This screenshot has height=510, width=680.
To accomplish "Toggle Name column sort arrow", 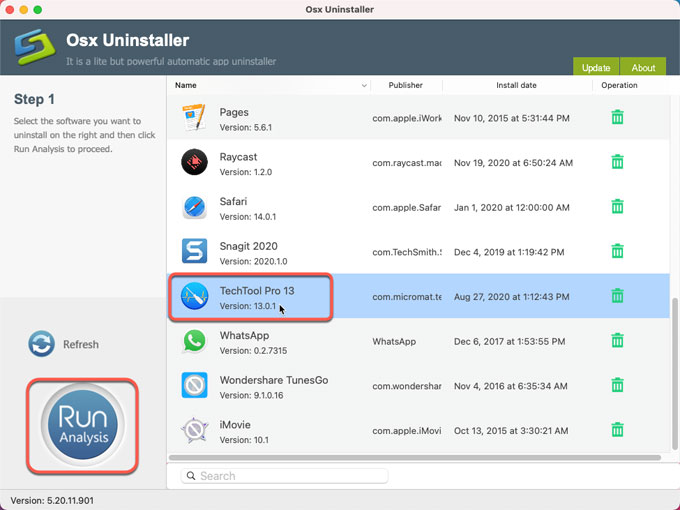I will click(364, 85).
